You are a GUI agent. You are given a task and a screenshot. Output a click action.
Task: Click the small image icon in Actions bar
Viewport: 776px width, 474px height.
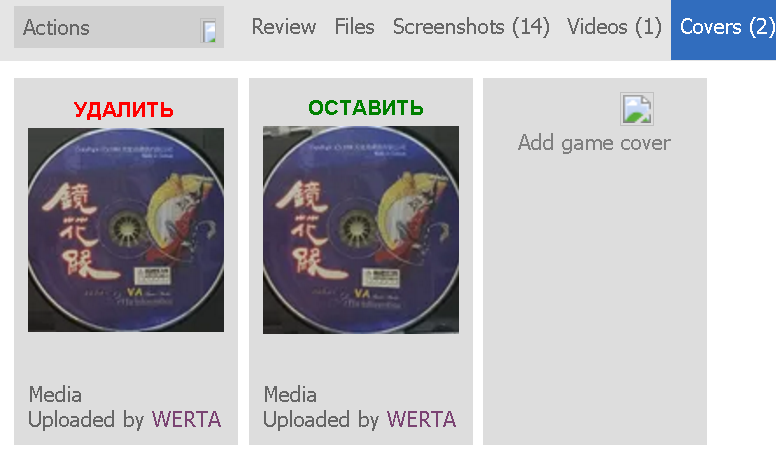tap(208, 31)
